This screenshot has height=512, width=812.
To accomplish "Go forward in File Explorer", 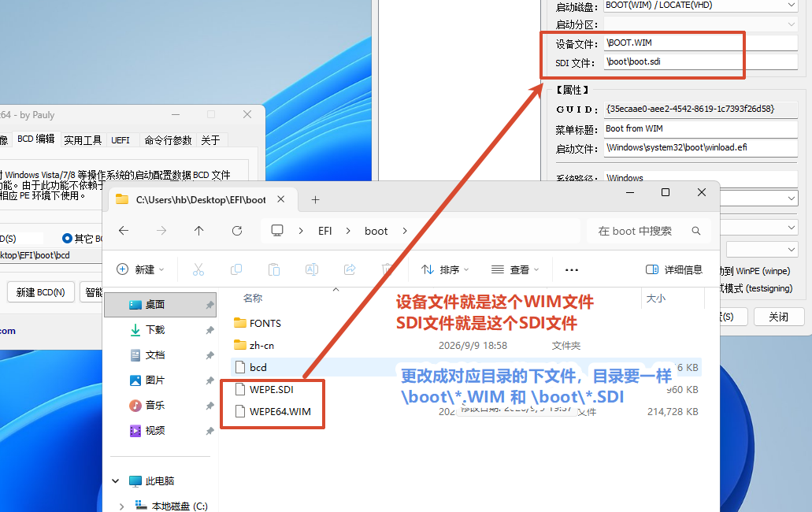I will pos(161,230).
